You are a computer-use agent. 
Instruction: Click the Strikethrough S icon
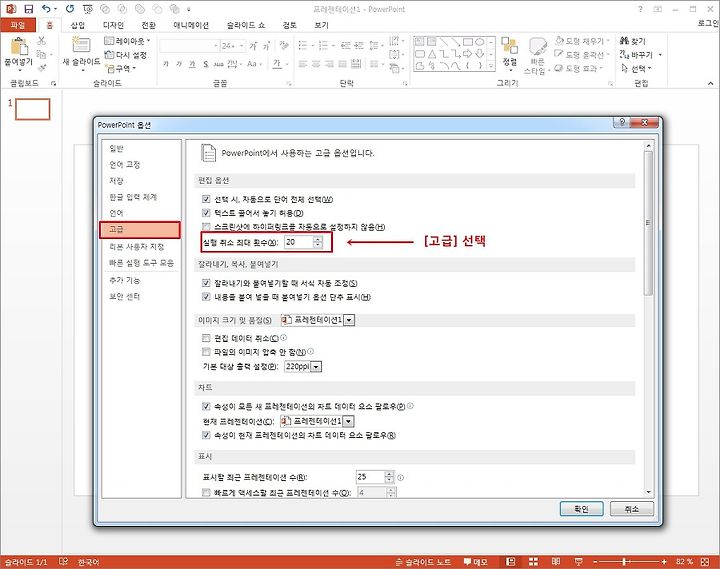point(206,64)
